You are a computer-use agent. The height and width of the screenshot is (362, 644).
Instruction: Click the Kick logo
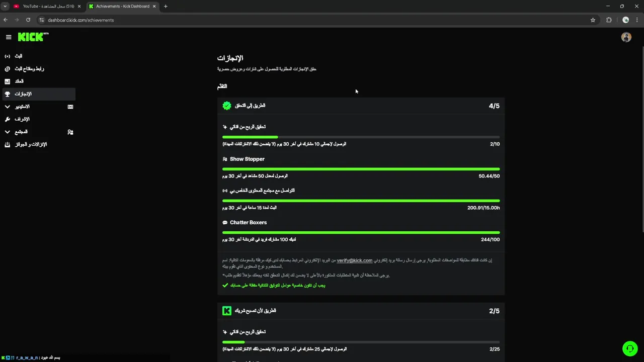point(32,37)
